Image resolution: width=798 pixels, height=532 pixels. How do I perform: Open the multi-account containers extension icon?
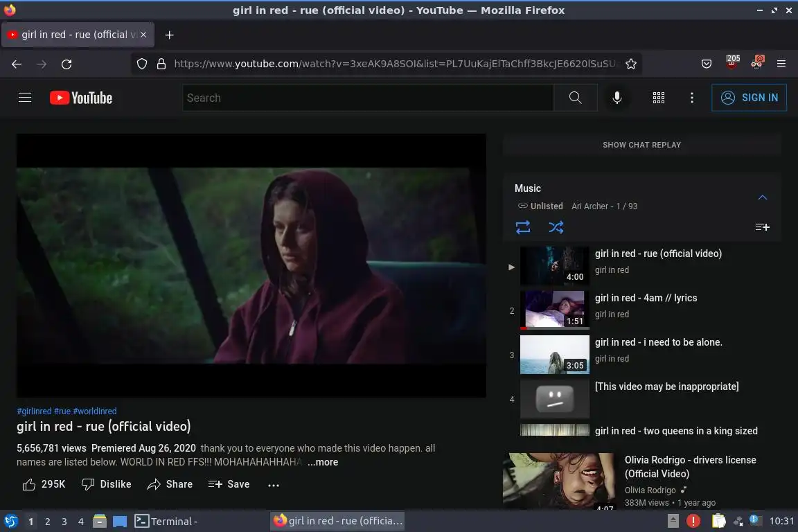[756, 62]
